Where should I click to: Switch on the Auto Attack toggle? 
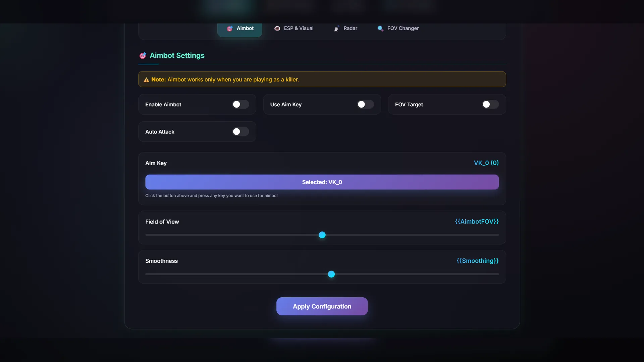pyautogui.click(x=240, y=132)
